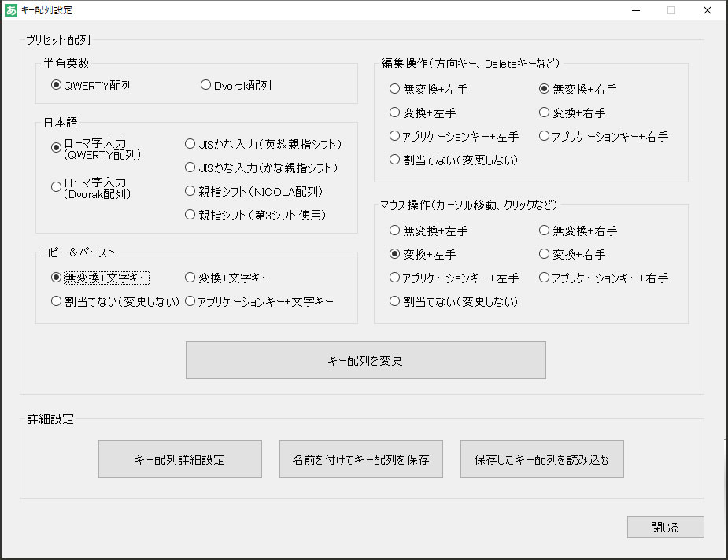The width and height of the screenshot is (728, 560).
Task: Select アプリケーションキー+左手 for 編集操作
Action: point(394,135)
